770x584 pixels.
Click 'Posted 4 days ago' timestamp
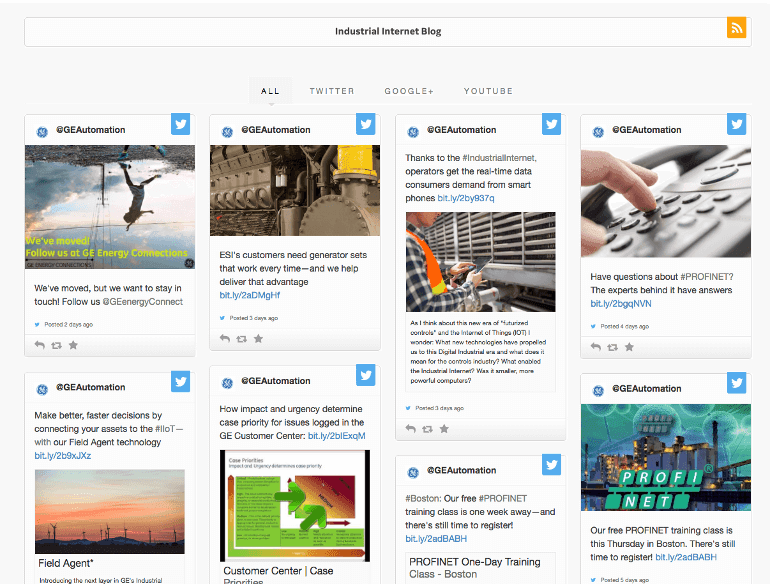625,327
